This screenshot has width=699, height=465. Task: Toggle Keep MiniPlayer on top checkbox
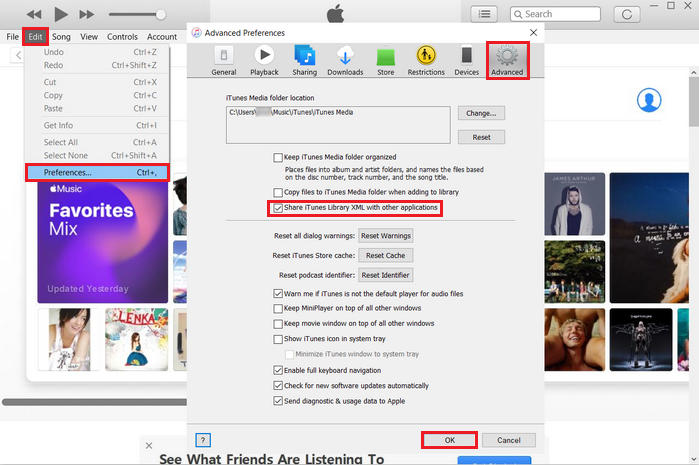[x=278, y=309]
